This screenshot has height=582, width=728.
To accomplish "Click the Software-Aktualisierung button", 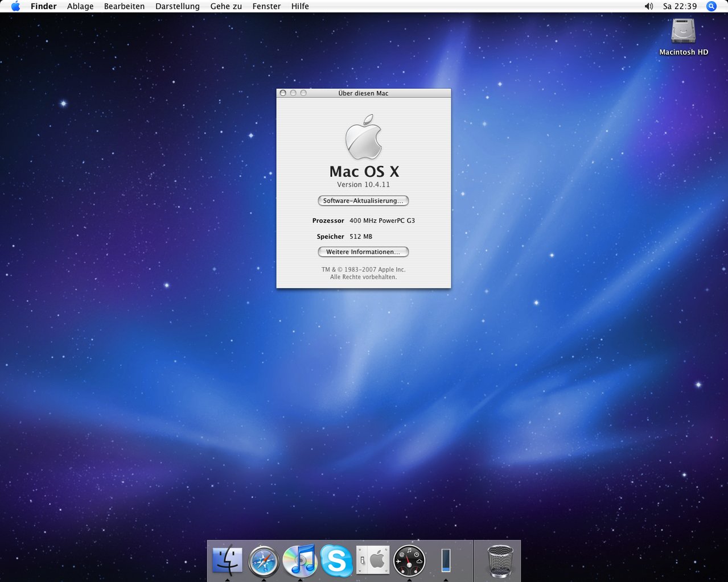I will tap(363, 201).
